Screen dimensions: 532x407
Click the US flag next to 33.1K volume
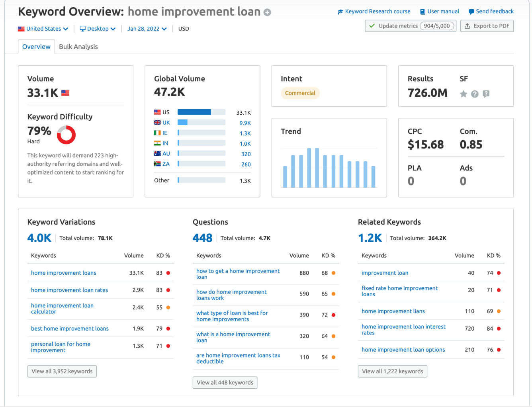coord(65,93)
